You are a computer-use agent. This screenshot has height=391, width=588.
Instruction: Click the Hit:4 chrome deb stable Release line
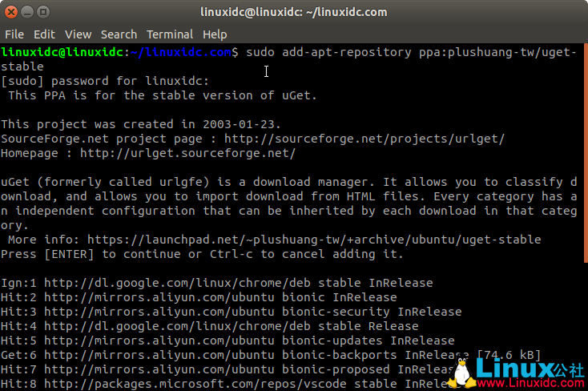pyautogui.click(x=210, y=326)
